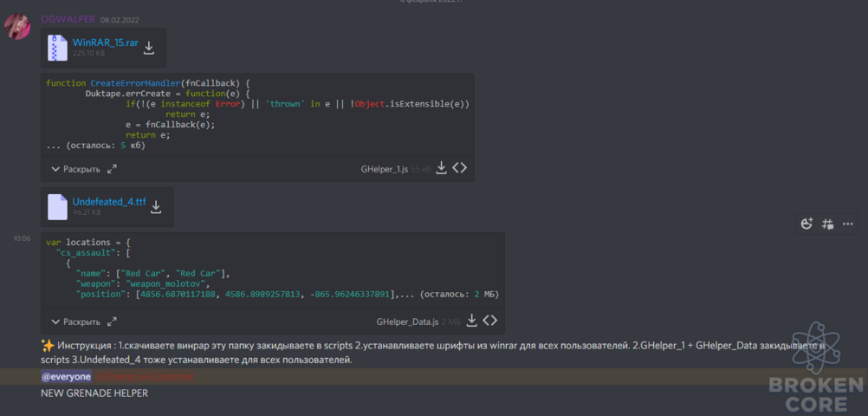Viewport: 868px width, 416px height.
Task: Click the Undefeated_4.ttf document icon
Action: (x=57, y=206)
